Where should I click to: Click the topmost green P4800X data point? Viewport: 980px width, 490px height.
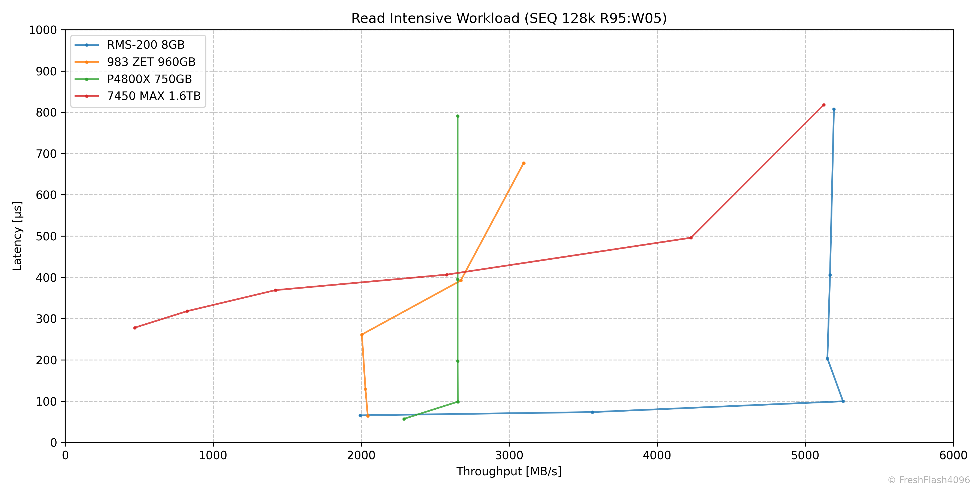coord(458,116)
